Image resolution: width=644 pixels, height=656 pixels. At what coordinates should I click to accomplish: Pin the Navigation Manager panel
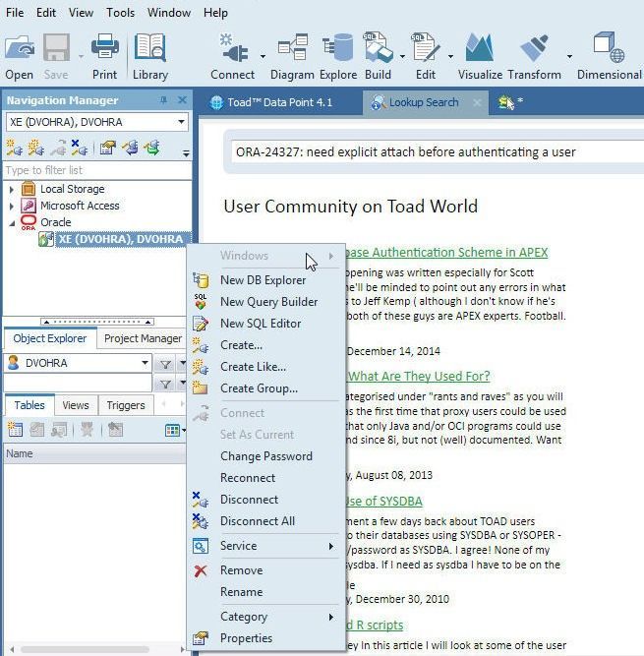pos(163,100)
